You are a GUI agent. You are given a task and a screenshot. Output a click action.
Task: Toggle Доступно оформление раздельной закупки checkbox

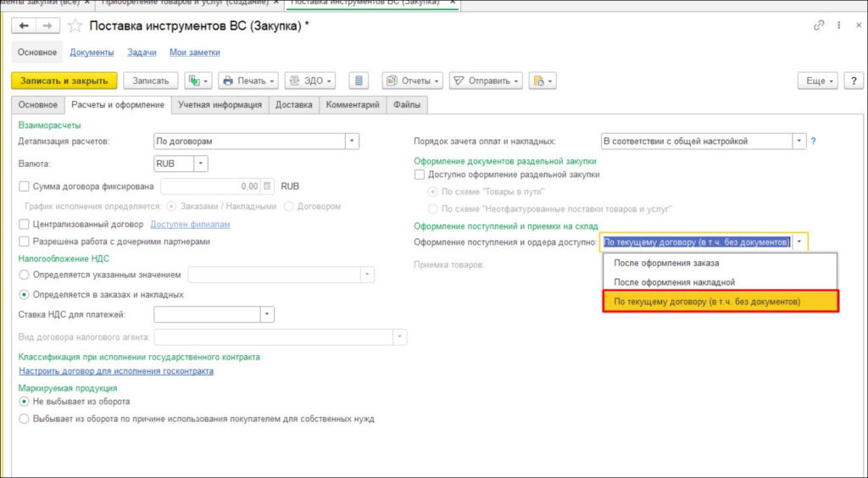420,175
